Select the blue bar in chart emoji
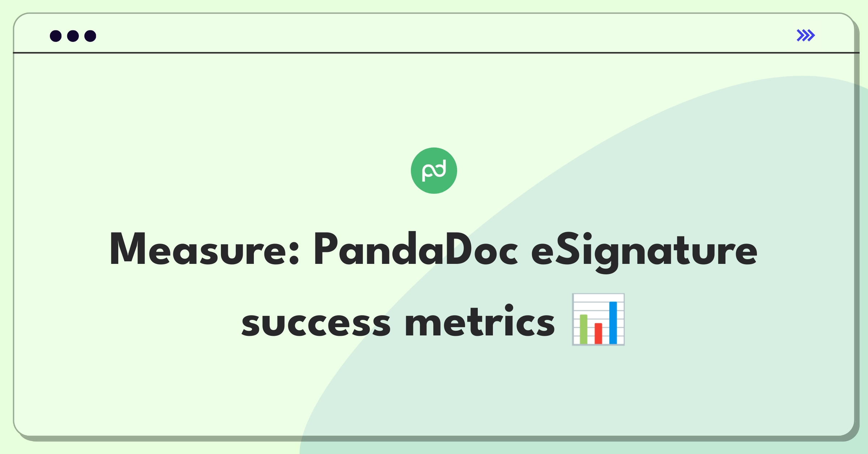 613,322
